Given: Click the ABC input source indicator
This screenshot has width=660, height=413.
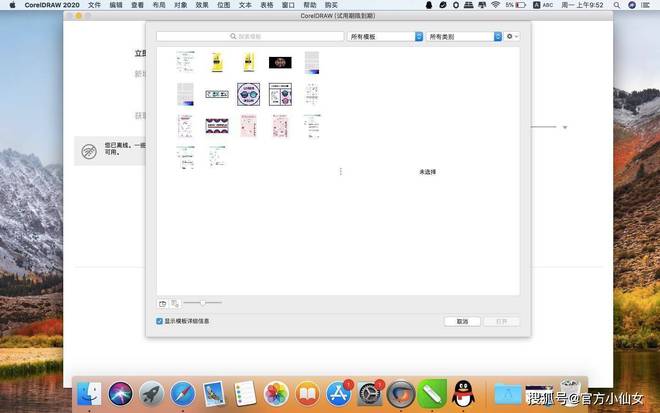Looking at the screenshot, I should click(x=543, y=5).
